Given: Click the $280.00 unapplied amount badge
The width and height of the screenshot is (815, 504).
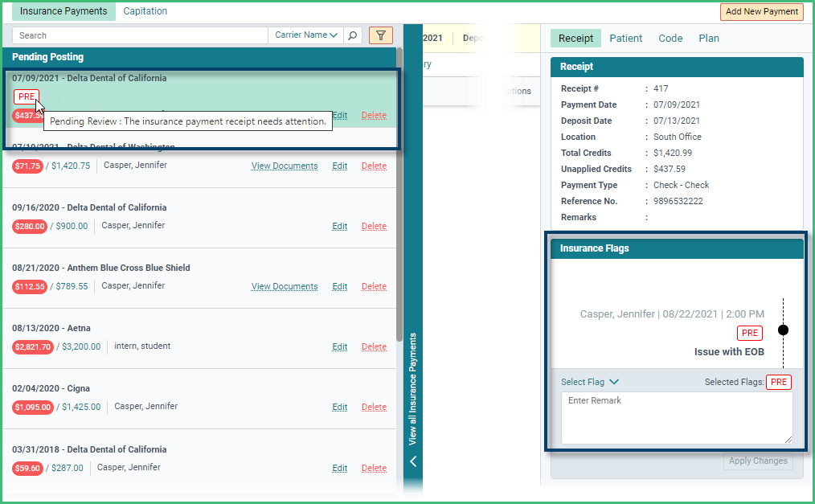Looking at the screenshot, I should [x=30, y=227].
